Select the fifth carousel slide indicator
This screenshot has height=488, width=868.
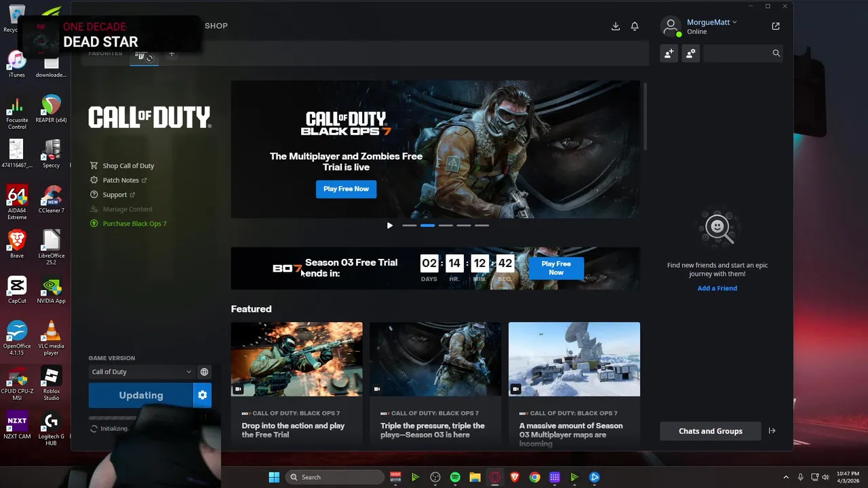(x=481, y=226)
